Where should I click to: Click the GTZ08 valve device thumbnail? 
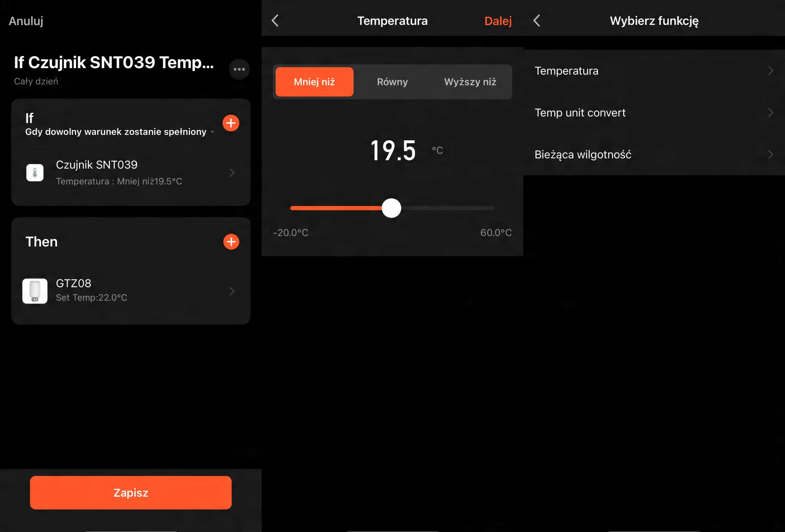pyautogui.click(x=35, y=291)
